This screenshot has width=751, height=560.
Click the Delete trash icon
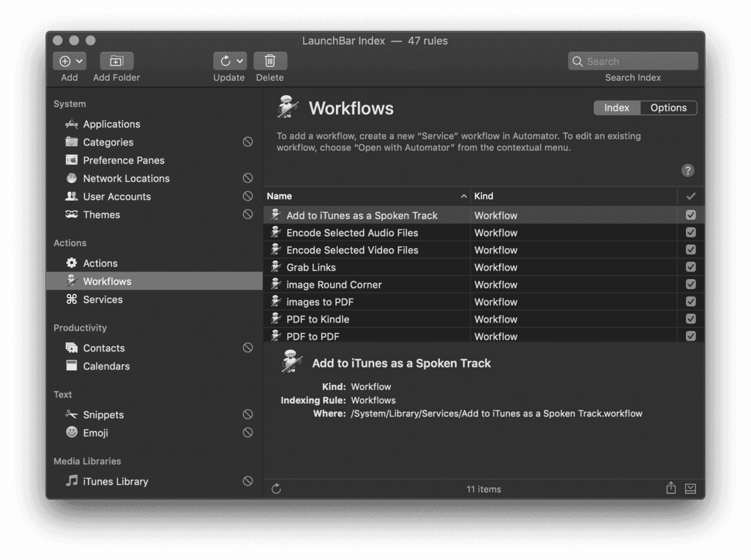coord(270,61)
